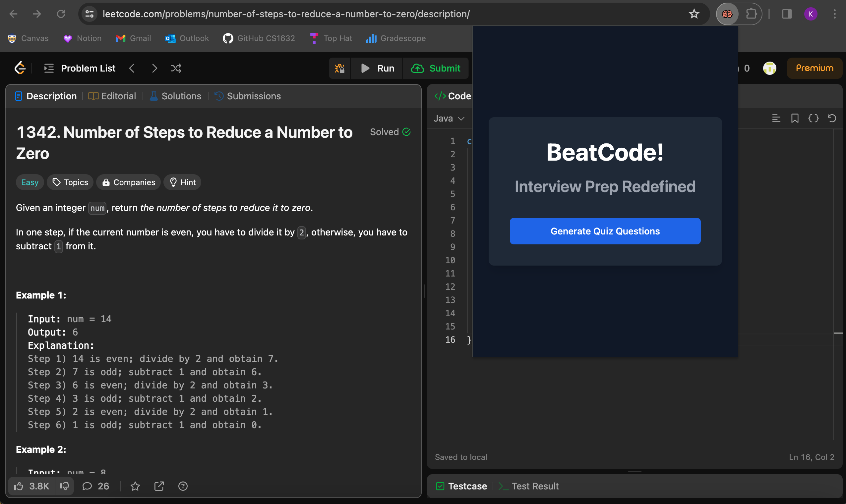846x504 pixels.
Task: Like the problem with thumbs up
Action: tap(19, 486)
